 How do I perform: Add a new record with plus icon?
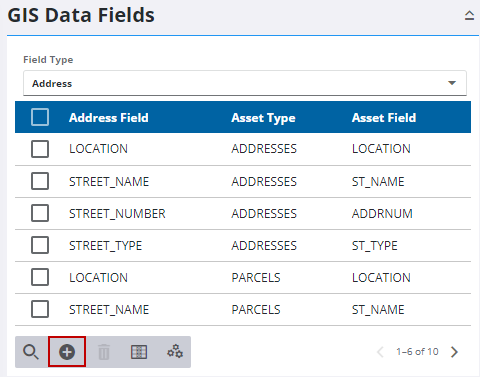(67, 352)
